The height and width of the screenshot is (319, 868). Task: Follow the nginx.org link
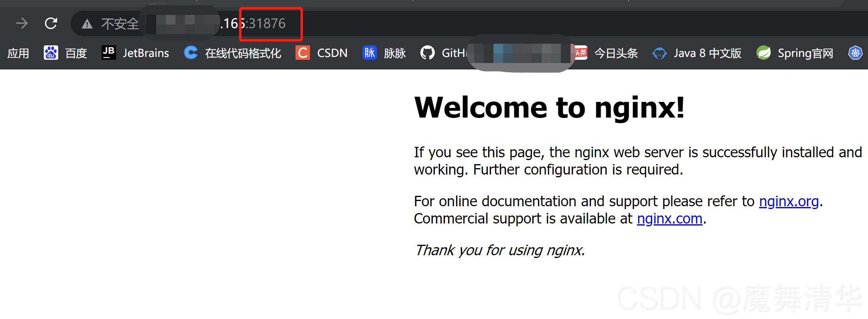pos(789,201)
